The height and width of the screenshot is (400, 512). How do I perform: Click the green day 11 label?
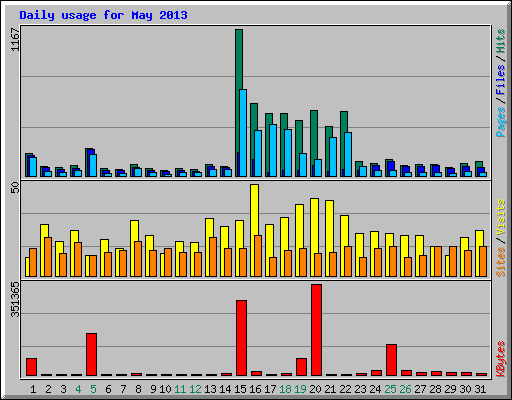180,389
